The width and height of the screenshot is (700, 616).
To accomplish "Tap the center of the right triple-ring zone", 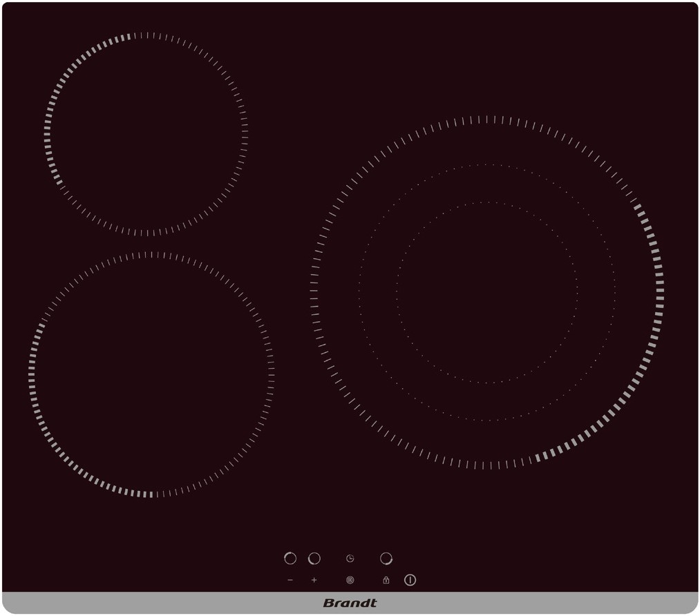I will pos(487,292).
